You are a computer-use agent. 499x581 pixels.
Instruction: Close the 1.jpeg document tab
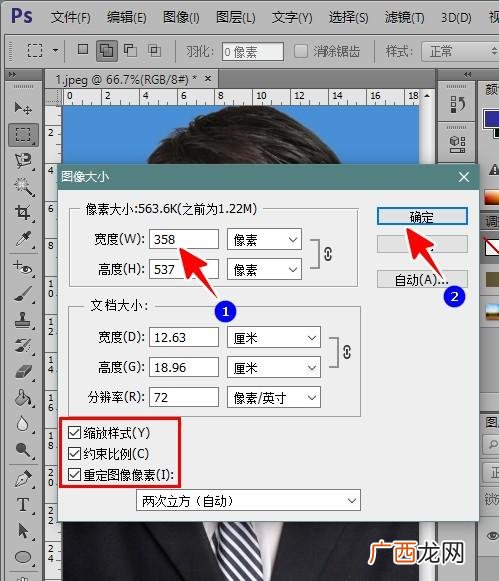point(208,79)
